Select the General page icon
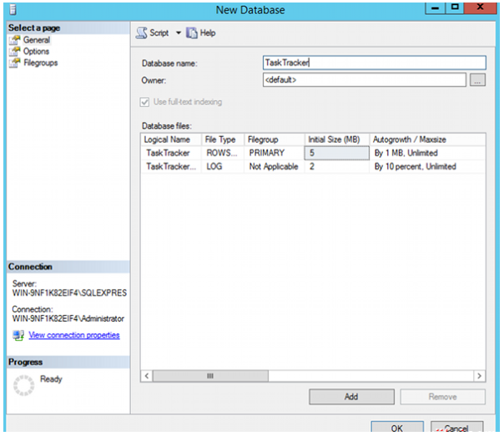Screen dimensions: 504x436 15,40
